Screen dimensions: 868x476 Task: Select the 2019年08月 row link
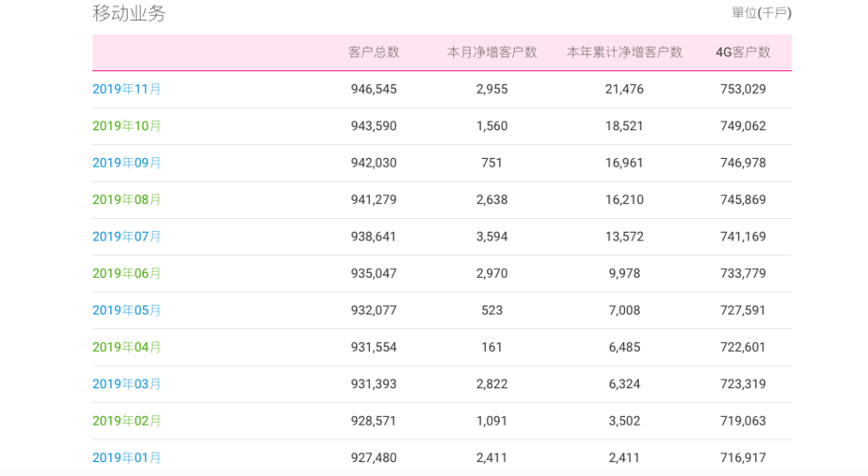point(127,200)
